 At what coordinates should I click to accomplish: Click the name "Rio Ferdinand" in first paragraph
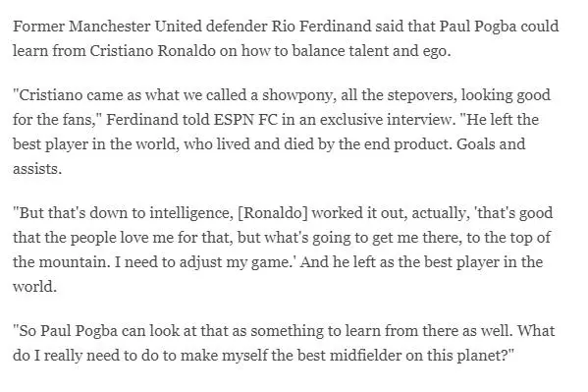[x=321, y=27]
